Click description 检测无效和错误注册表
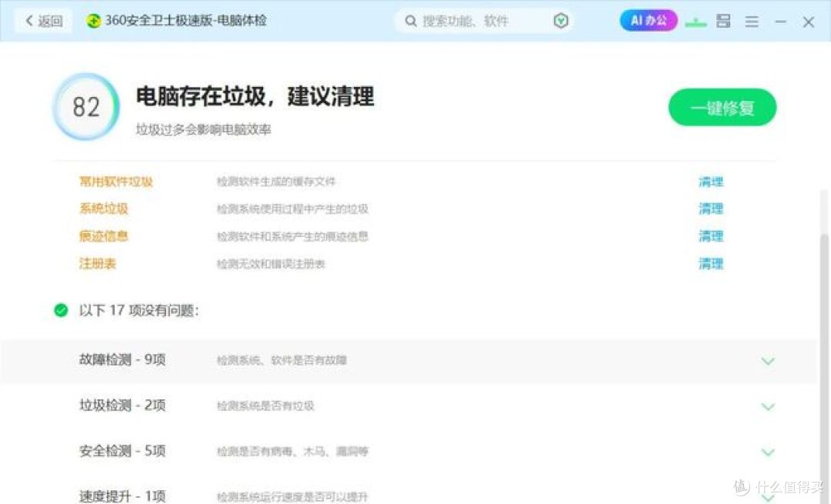831x504 pixels. tap(271, 264)
